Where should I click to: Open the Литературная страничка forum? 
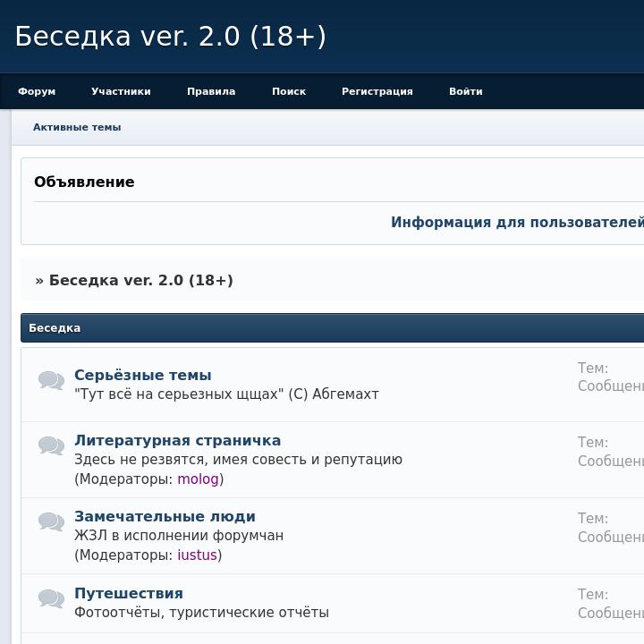click(177, 440)
